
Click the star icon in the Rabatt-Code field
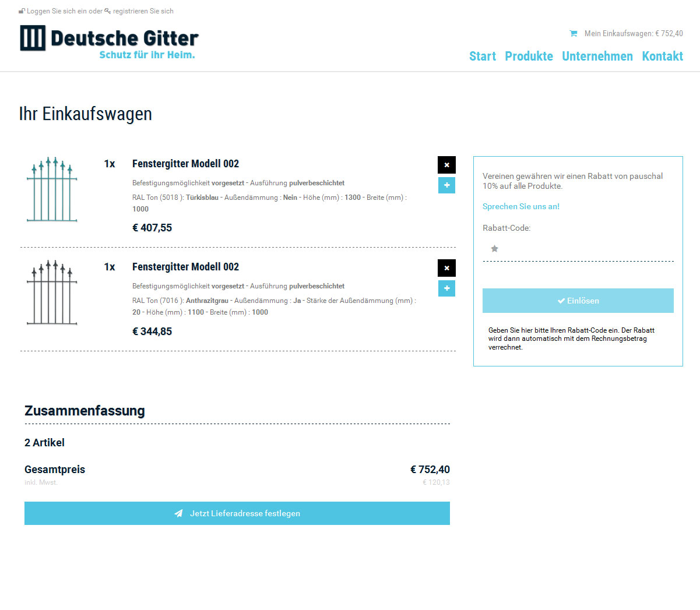point(494,249)
